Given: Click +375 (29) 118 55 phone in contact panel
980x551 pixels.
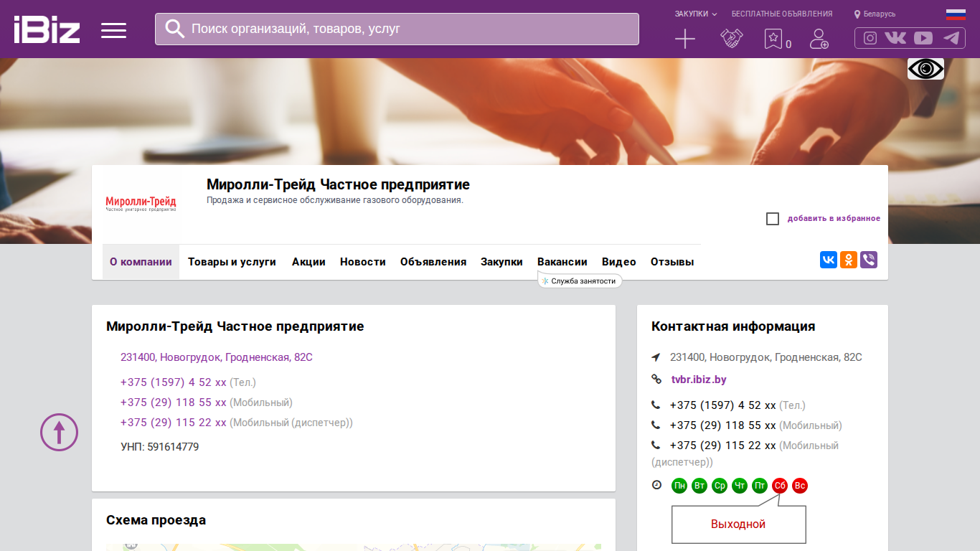Looking at the screenshot, I should tap(723, 425).
